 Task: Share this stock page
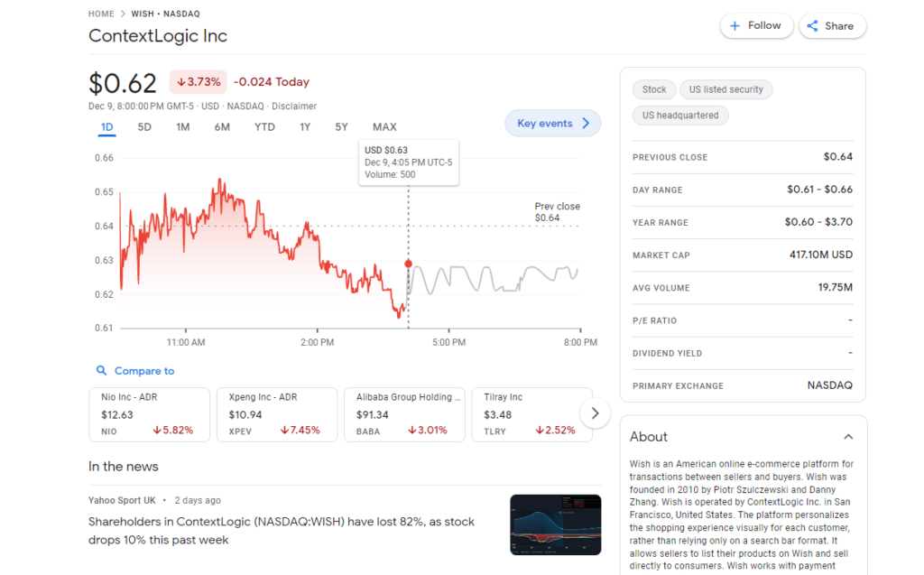832,26
